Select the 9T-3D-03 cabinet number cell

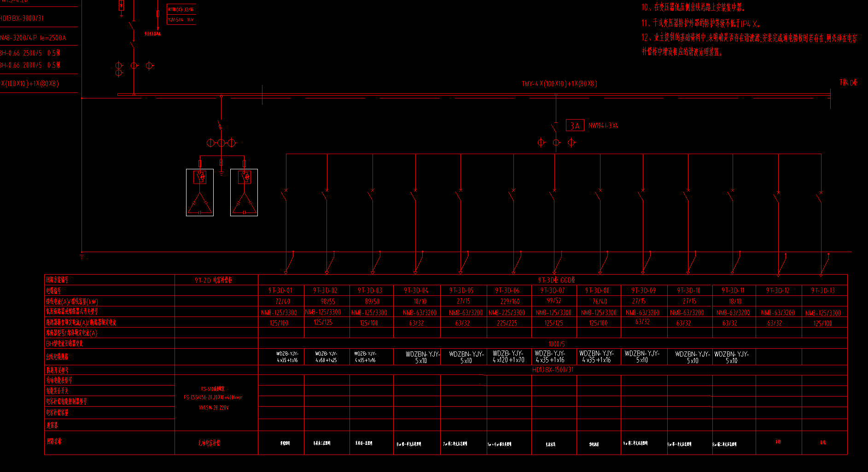tap(370, 291)
